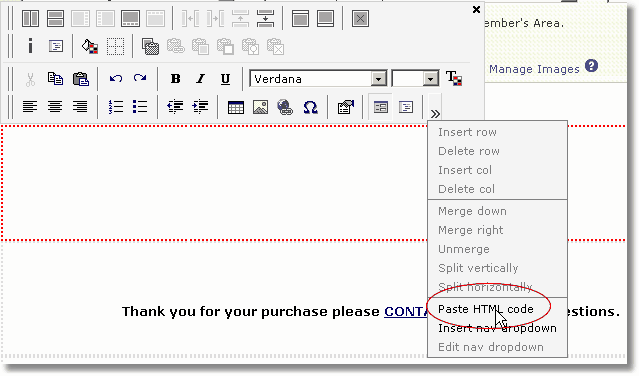The height and width of the screenshot is (376, 639).
Task: Open the paint bucket fill color picker
Action: pyautogui.click(x=90, y=46)
